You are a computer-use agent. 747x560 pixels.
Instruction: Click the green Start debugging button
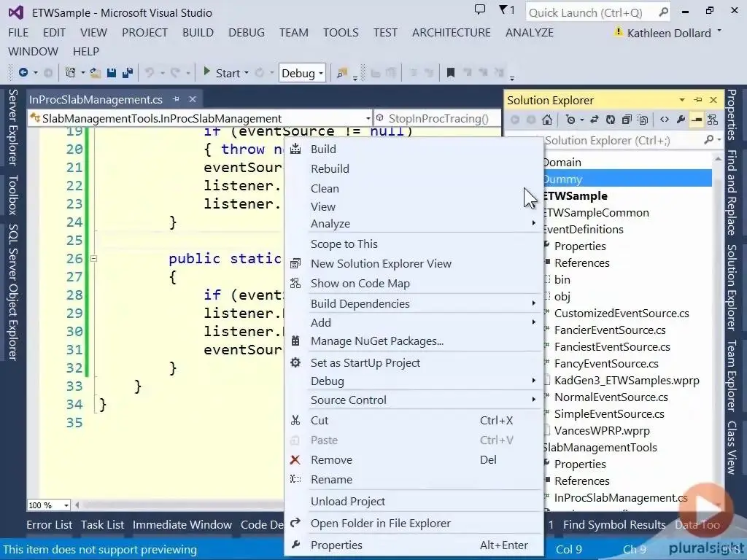[x=206, y=72]
